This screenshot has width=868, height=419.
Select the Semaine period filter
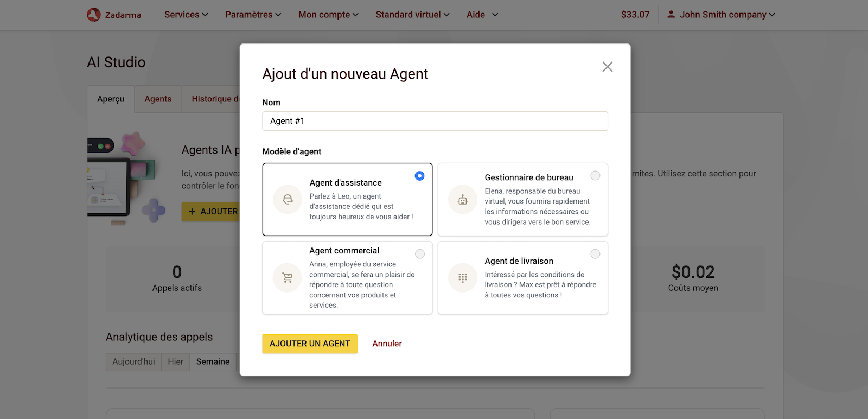(213, 361)
